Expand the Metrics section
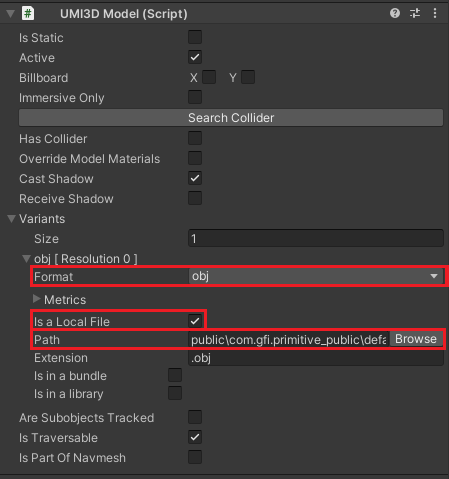 [x=37, y=299]
